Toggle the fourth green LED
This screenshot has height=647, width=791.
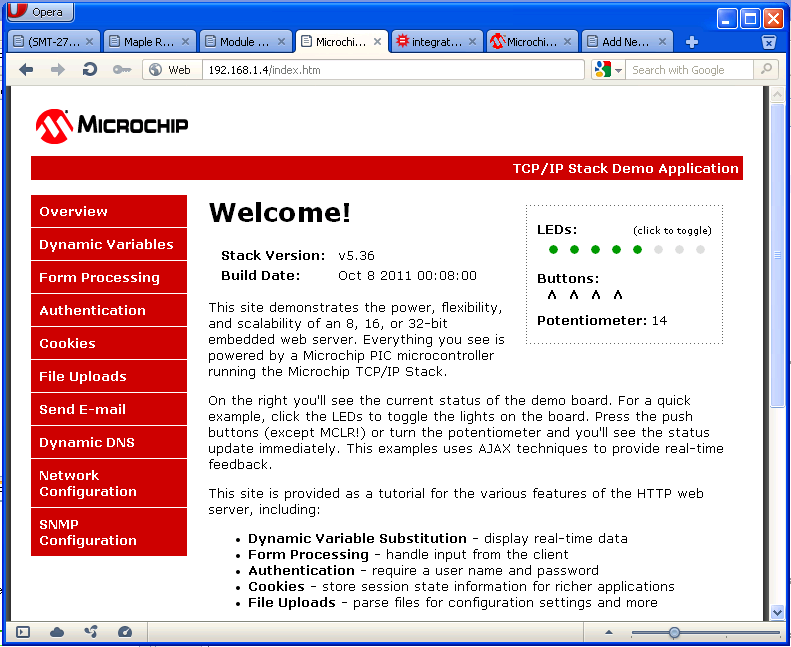coord(616,250)
